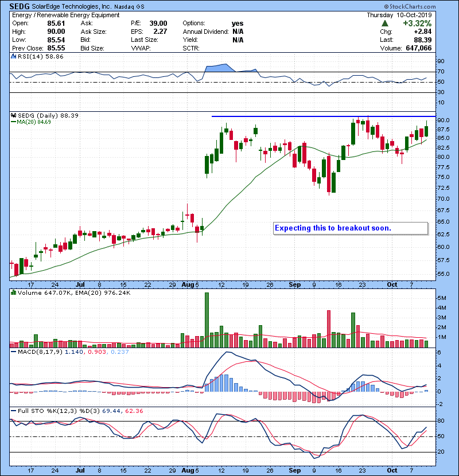Select the SolarEdge Technologies, Inc. company name

click(x=72, y=6)
